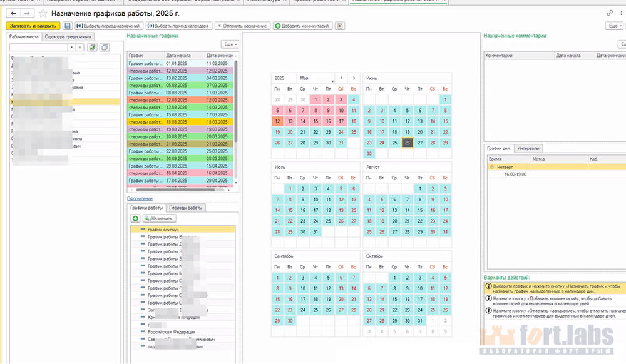The height and width of the screenshot is (364, 626).
Task: Switch to the Интервалы tab
Action: [530, 148]
